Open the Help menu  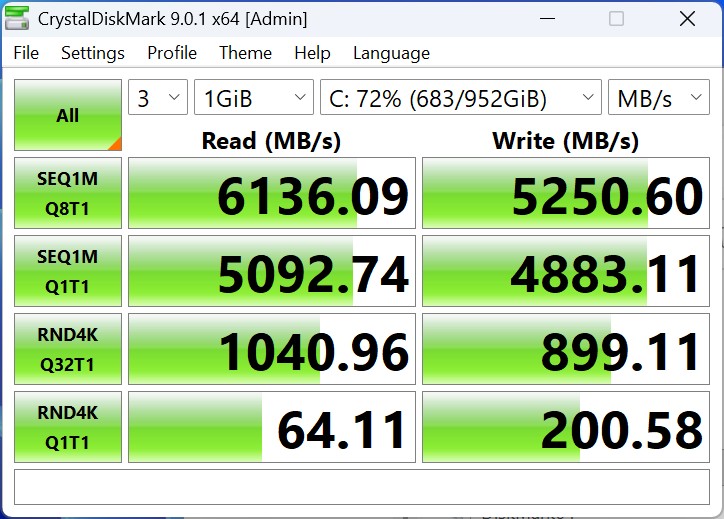click(x=312, y=53)
